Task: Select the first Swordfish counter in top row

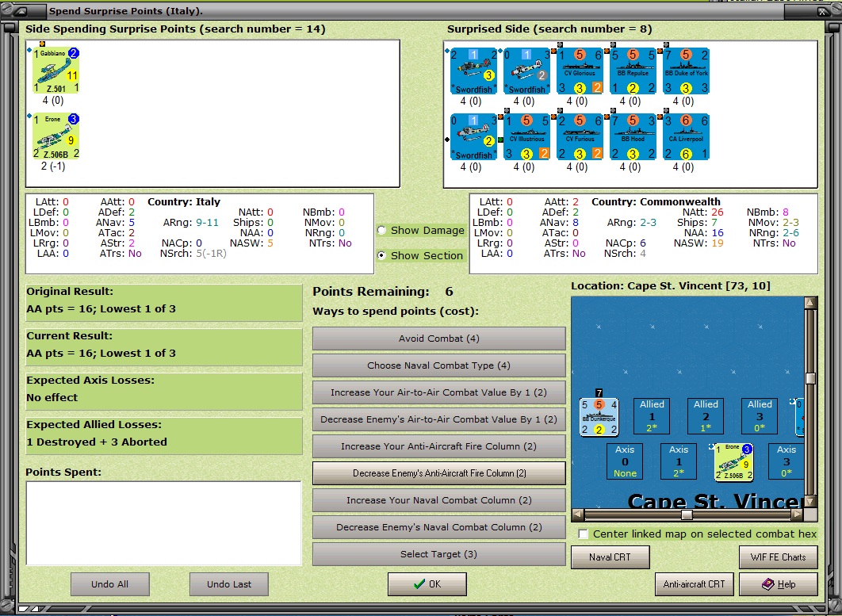Action: click(473, 71)
